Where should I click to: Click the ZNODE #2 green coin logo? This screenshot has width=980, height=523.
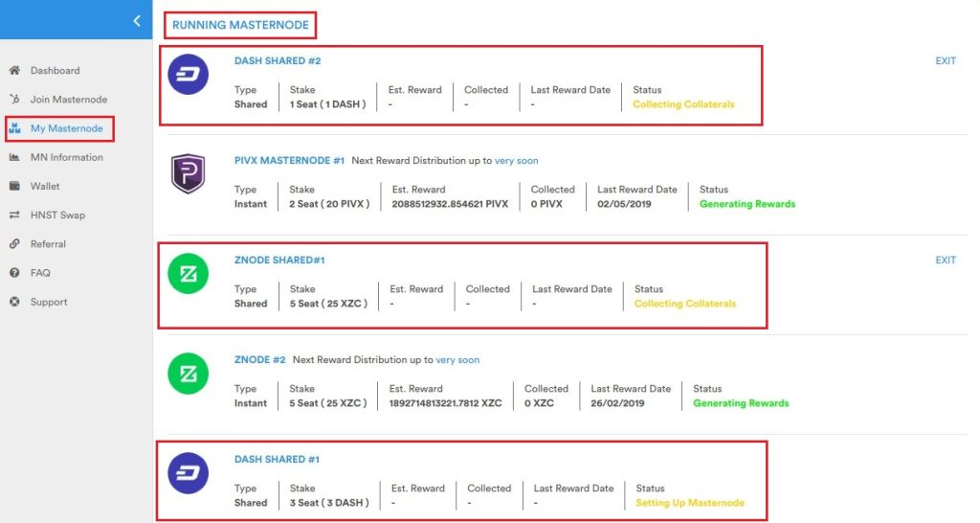pos(189,373)
